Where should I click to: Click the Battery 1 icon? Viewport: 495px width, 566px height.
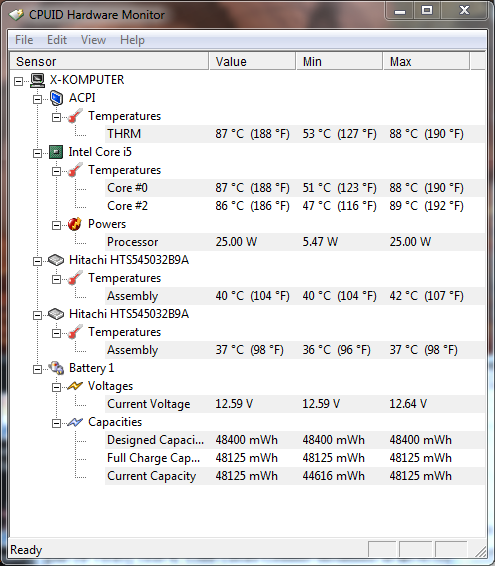click(56, 368)
